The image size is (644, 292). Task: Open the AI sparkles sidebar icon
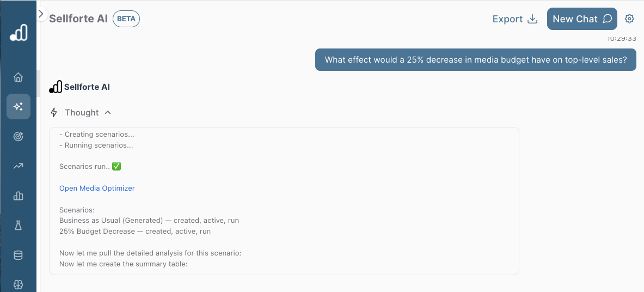coord(18,106)
